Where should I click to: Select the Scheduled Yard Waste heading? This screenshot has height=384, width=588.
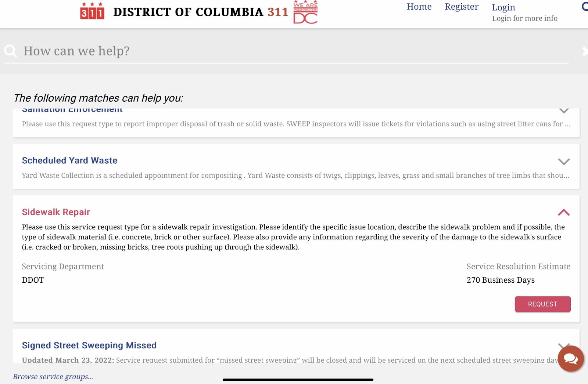[x=69, y=160]
